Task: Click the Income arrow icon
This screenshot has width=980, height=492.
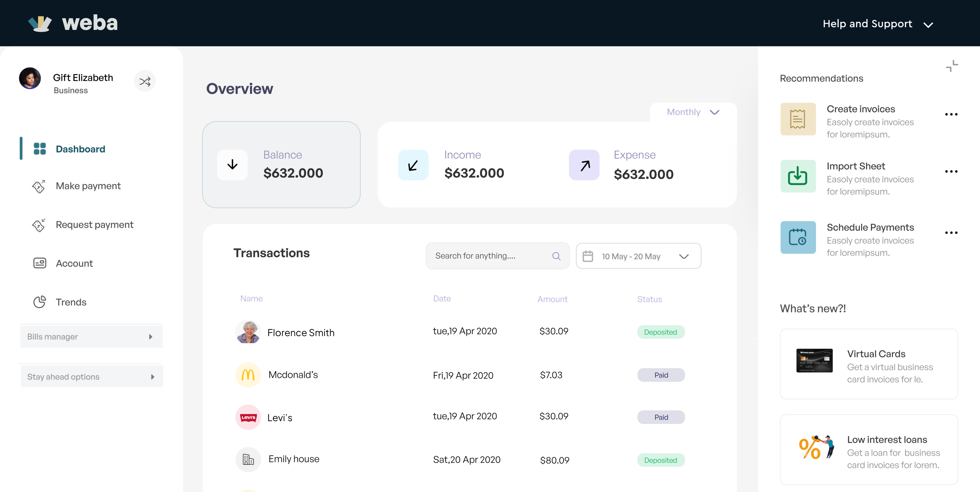Action: [x=413, y=165]
